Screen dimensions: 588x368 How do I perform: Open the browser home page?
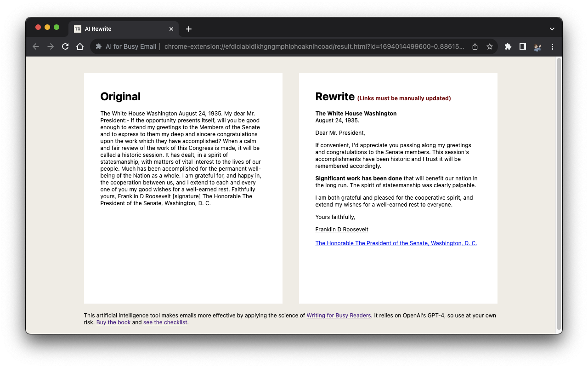point(80,46)
